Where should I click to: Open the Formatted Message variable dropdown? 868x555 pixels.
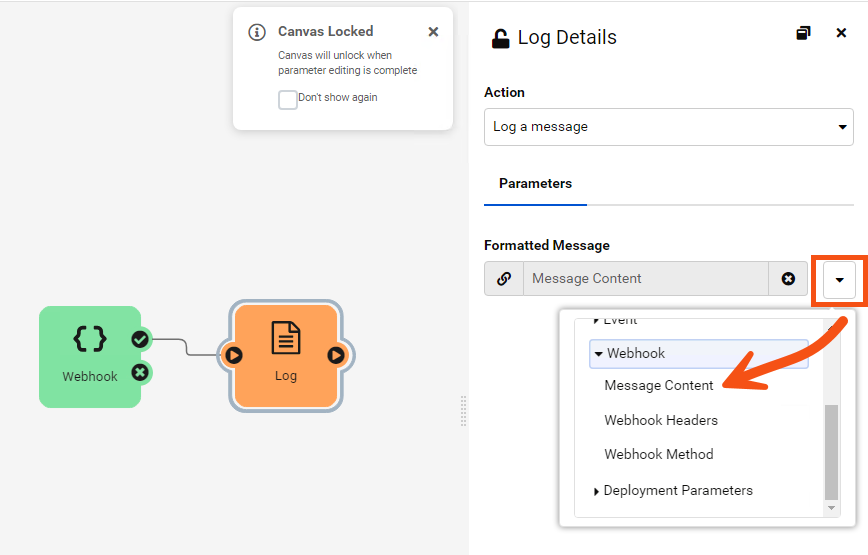point(839,280)
